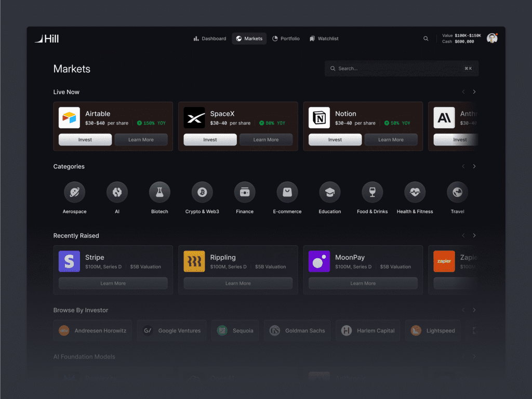The image size is (532, 399).
Task: Select the Crypto & Web3 category icon
Action: (x=202, y=192)
